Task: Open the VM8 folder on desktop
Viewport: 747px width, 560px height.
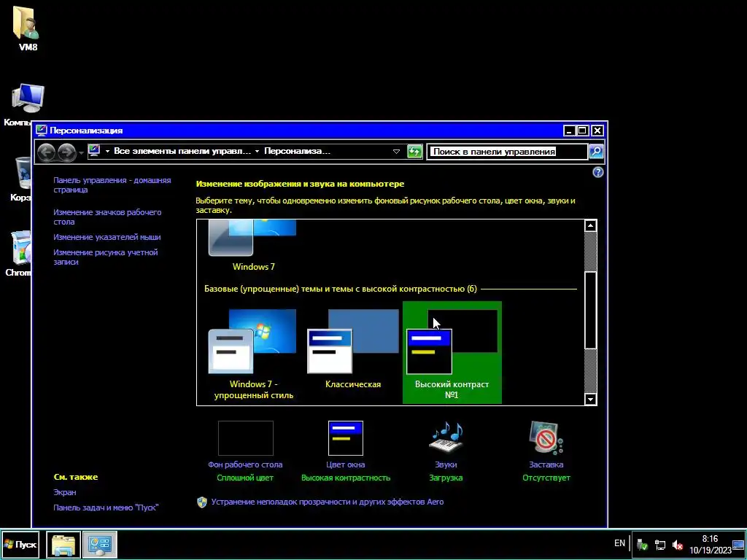Action: point(27,28)
